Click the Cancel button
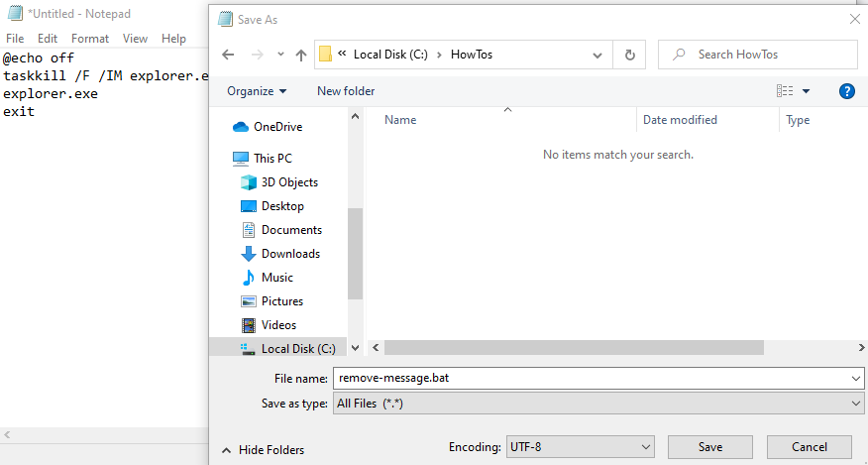Image resolution: width=868 pixels, height=465 pixels. tap(810, 447)
